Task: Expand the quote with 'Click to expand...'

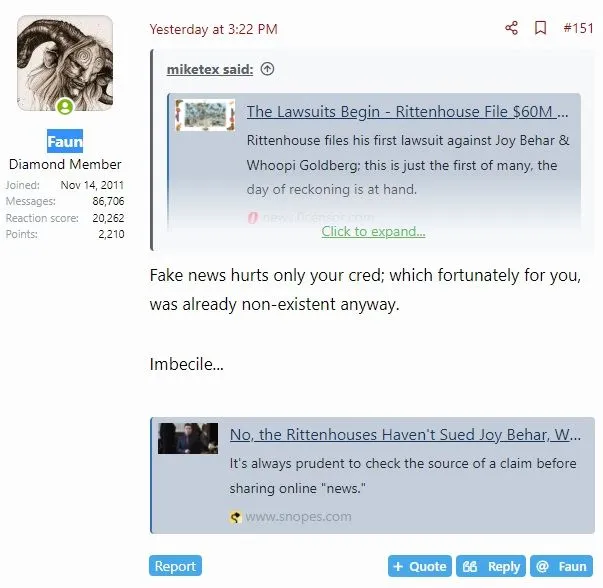Action: click(373, 232)
